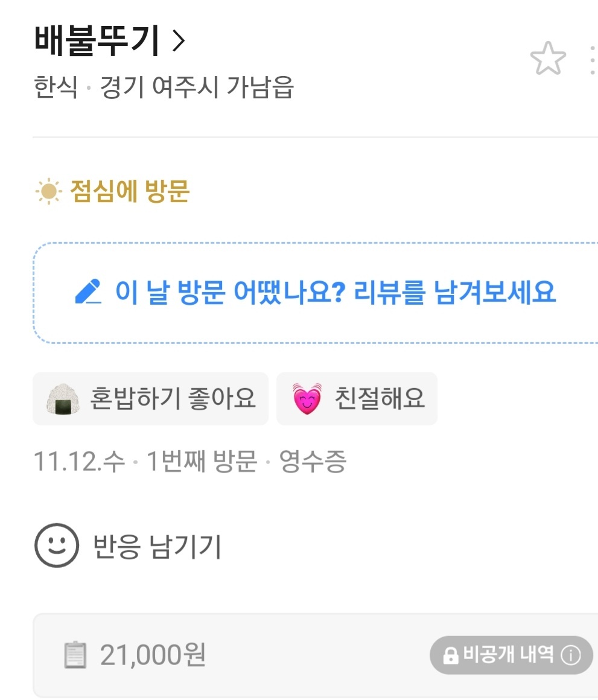Image resolution: width=598 pixels, height=700 pixels.
Task: Click the pink heart emoji icon
Action: 307,399
